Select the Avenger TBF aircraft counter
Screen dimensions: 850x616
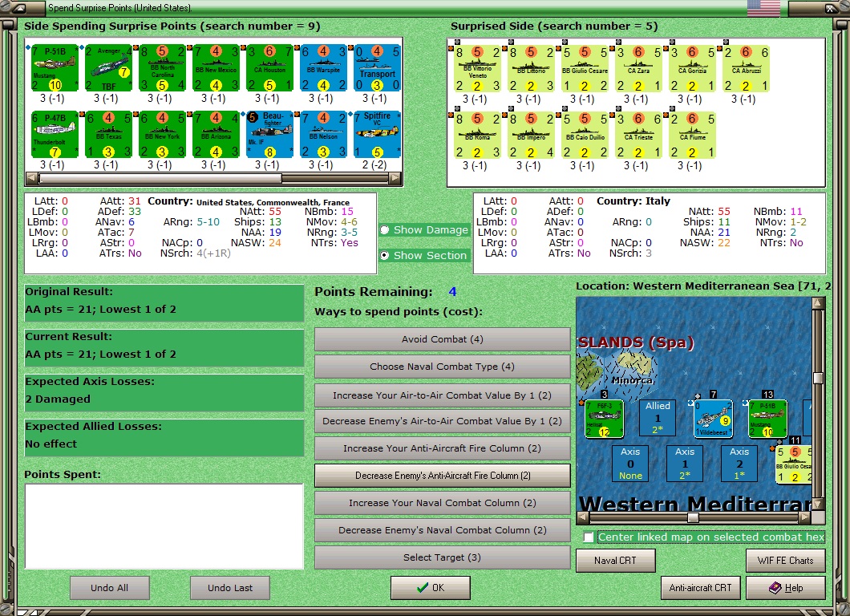(x=108, y=68)
